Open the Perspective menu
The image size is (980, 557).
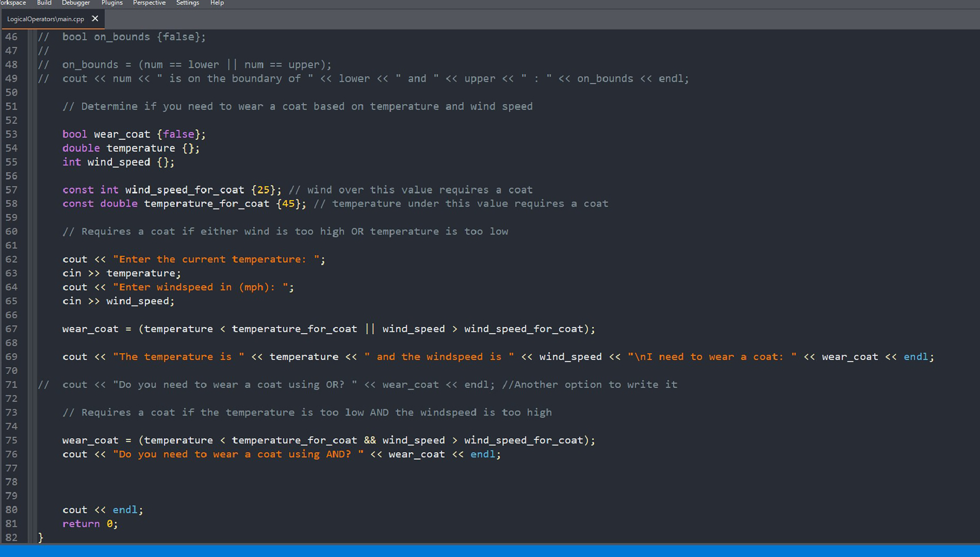click(x=149, y=3)
